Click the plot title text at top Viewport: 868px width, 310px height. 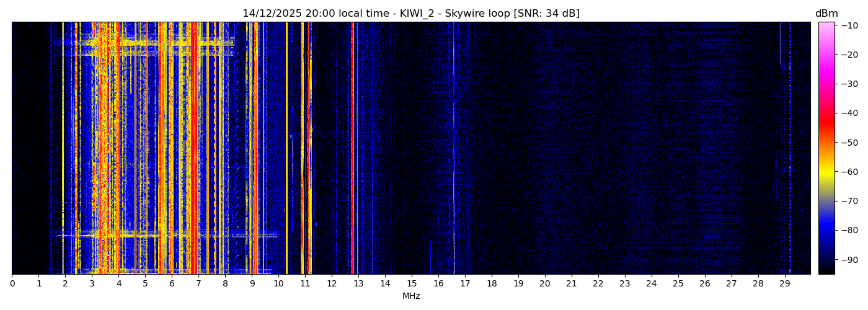click(x=410, y=14)
